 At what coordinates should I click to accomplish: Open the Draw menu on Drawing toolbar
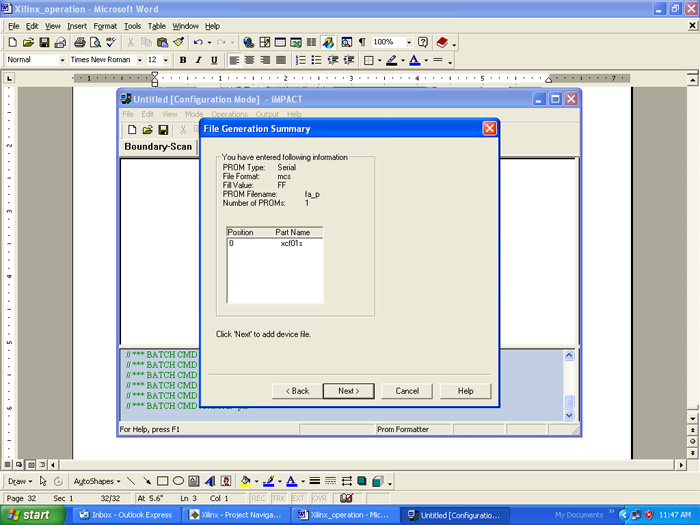[20, 481]
